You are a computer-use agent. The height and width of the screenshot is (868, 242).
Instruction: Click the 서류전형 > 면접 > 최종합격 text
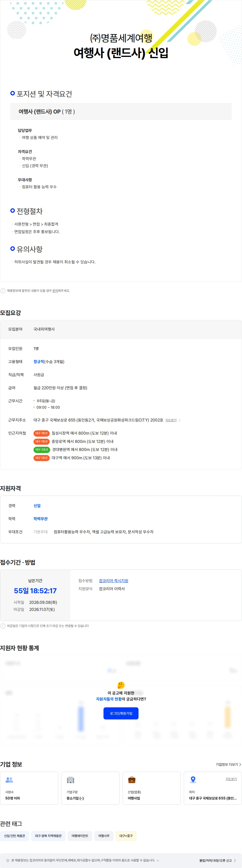pyautogui.click(x=36, y=224)
